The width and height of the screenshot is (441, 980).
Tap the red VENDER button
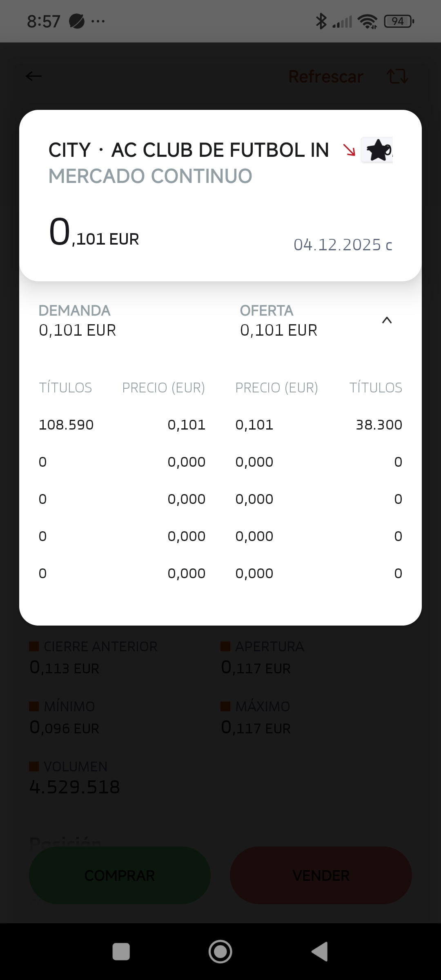pos(321,875)
